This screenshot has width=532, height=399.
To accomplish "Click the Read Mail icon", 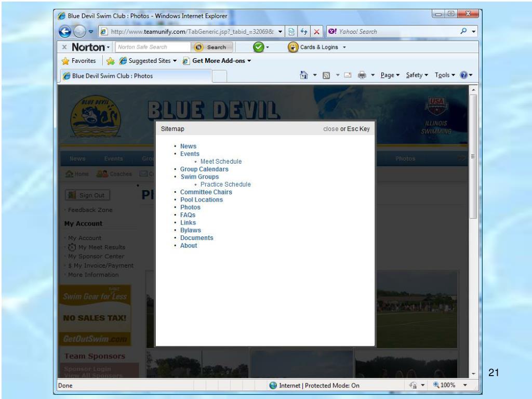I will (348, 75).
